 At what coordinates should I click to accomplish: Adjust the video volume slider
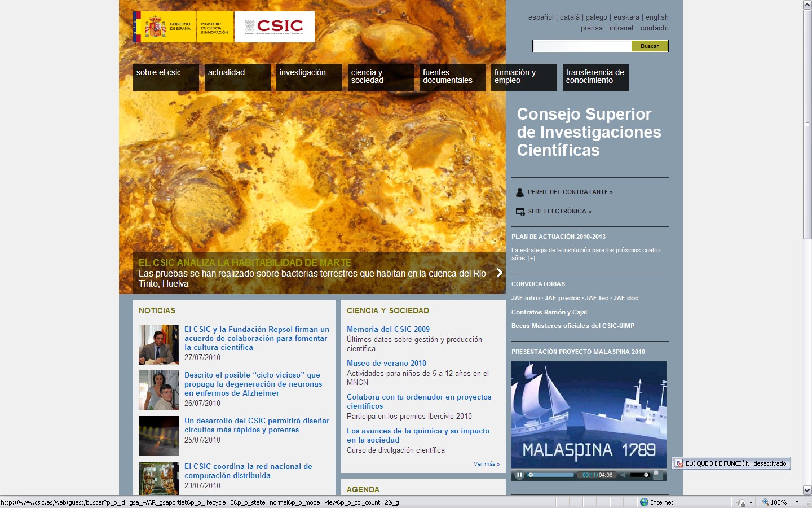(x=639, y=475)
